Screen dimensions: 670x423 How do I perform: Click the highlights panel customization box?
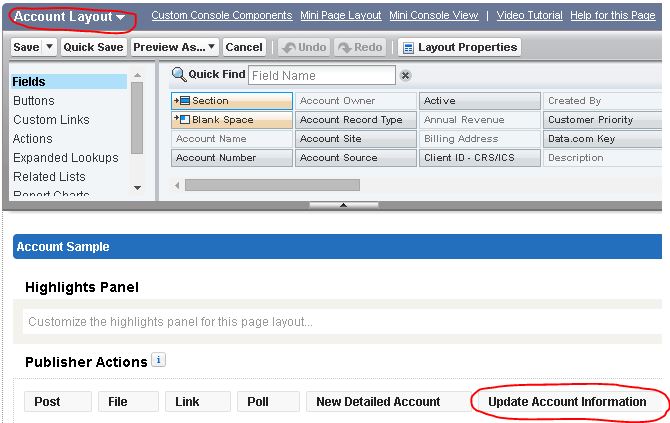pyautogui.click(x=342, y=321)
